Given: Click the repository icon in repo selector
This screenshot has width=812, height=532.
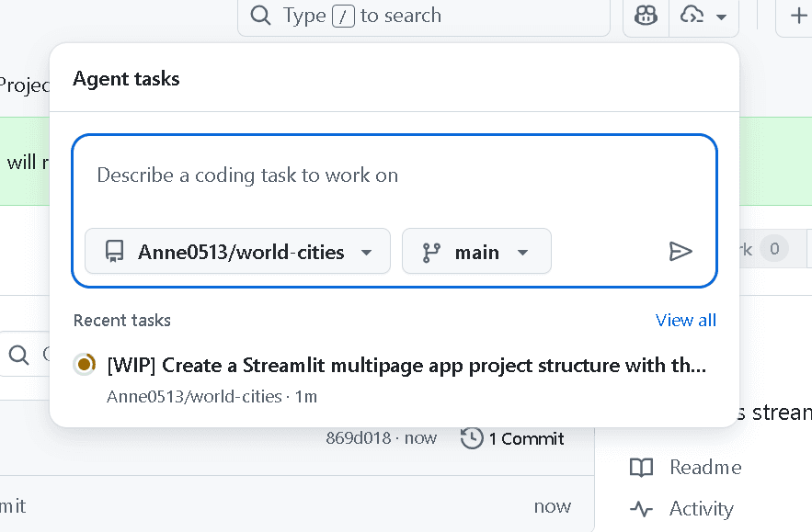Looking at the screenshot, I should pyautogui.click(x=114, y=252).
